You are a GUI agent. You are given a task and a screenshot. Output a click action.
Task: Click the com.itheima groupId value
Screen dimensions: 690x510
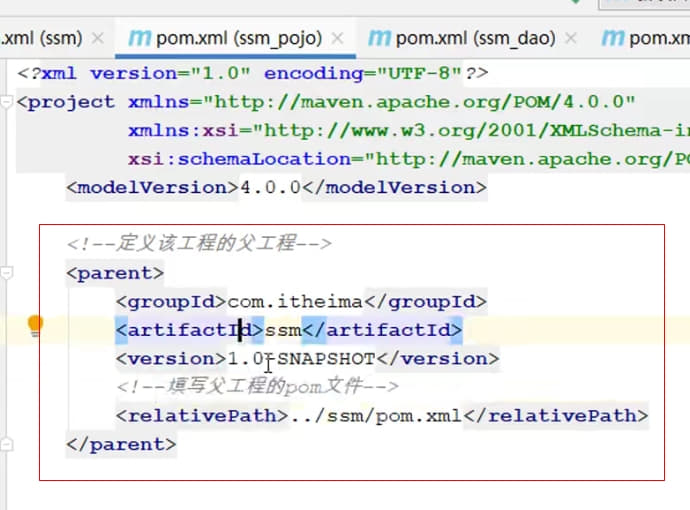tap(295, 302)
